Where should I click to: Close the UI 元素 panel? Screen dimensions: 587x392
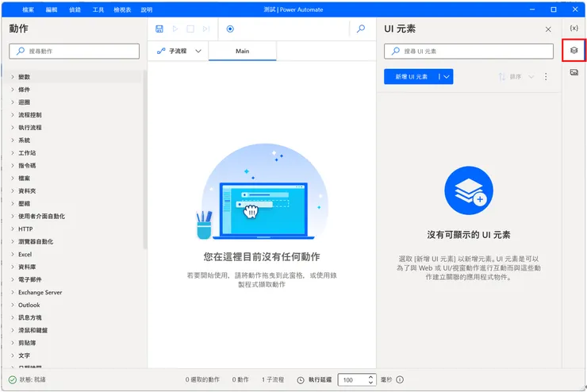coord(548,29)
